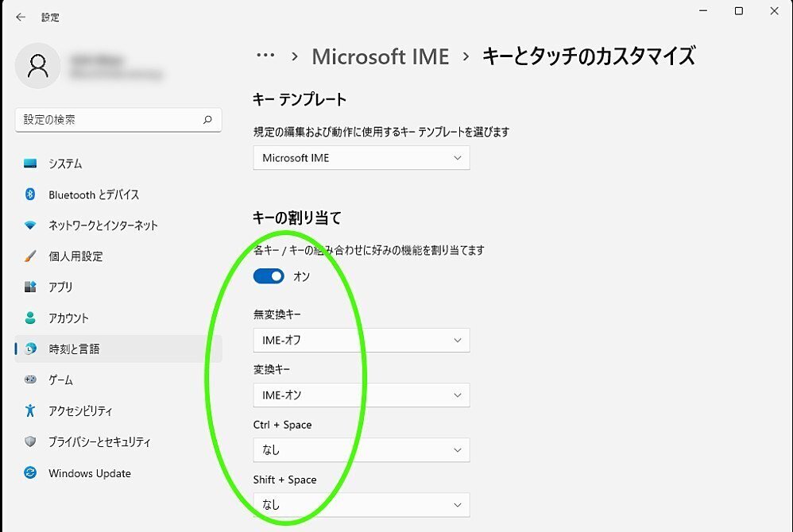Screen dimensions: 793x532
Task: Go to アプリ settings
Action: point(118,287)
